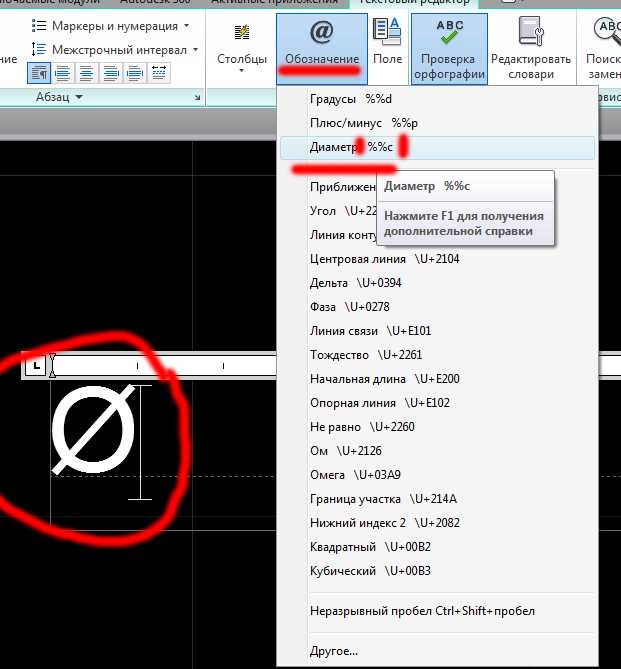Insert the Фаза \U+0278 symbol
This screenshot has height=669, width=621.
(x=437, y=307)
